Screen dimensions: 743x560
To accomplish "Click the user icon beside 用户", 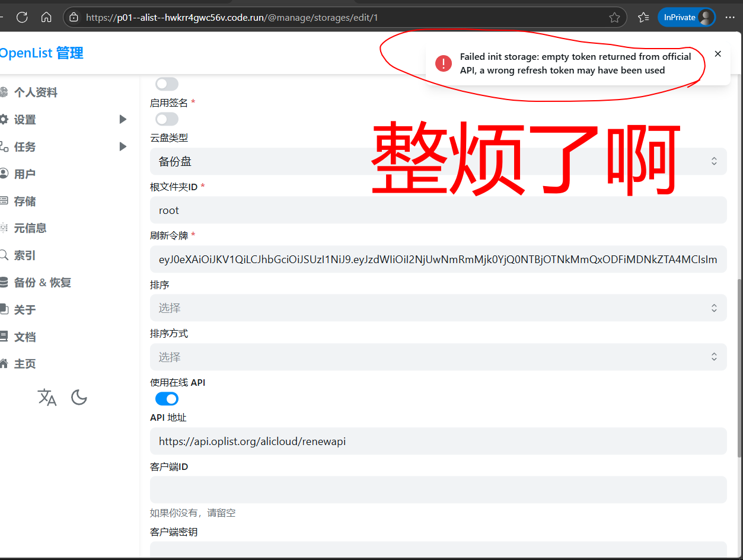I will click(x=4, y=174).
